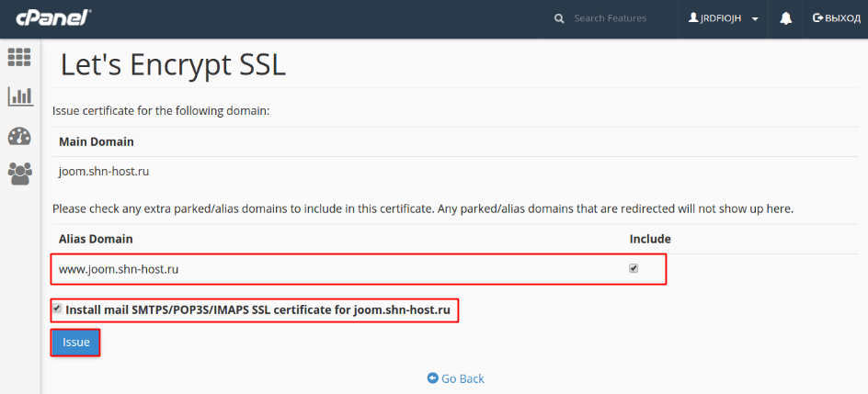The width and height of the screenshot is (868, 394).
Task: Open the notifications bell
Action: click(785, 18)
